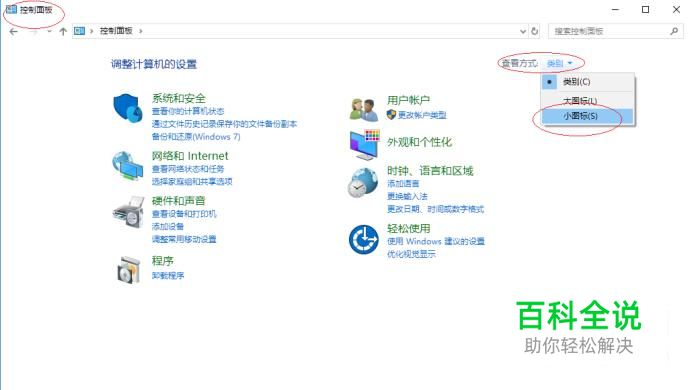Go up one level arrow

tap(63, 31)
